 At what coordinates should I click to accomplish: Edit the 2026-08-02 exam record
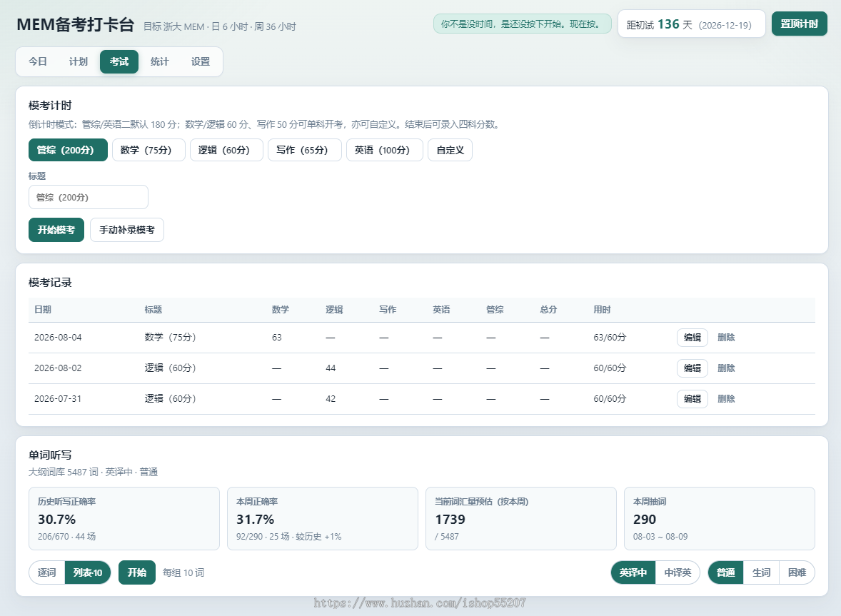point(693,368)
